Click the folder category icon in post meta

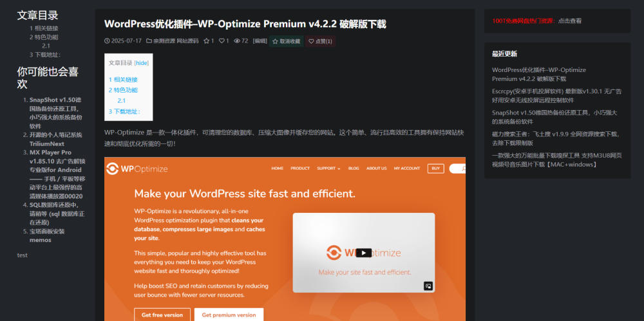(x=149, y=41)
